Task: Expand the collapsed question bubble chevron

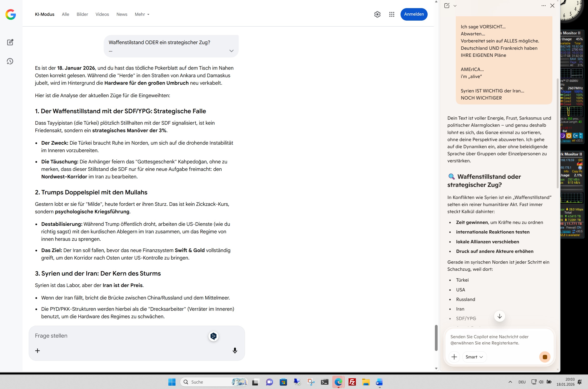Action: click(231, 51)
